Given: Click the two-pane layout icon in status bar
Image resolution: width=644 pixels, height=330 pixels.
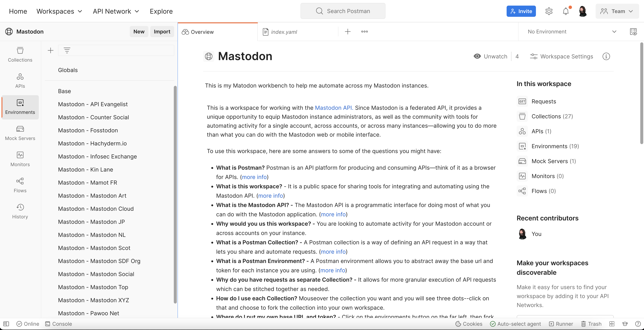Looking at the screenshot, I should coord(612,324).
